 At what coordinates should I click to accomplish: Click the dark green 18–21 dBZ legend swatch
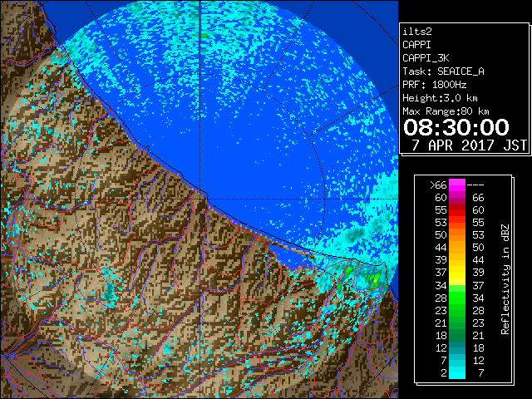pyautogui.click(x=457, y=335)
